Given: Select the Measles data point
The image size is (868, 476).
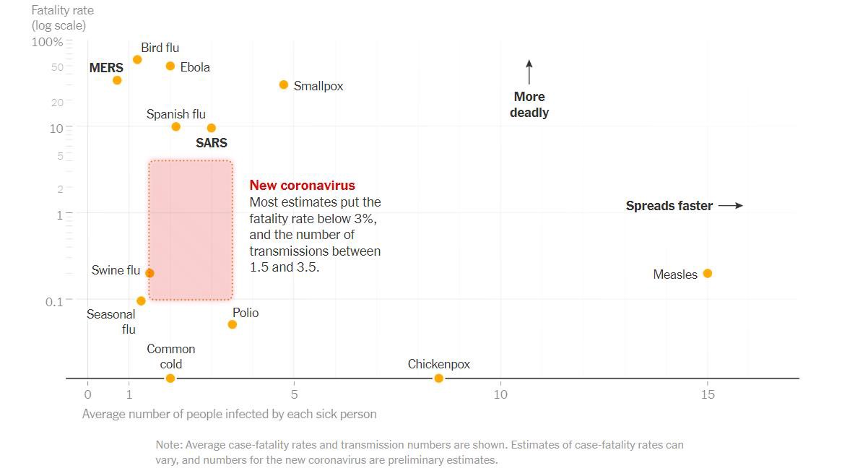Looking at the screenshot, I should pyautogui.click(x=708, y=273).
